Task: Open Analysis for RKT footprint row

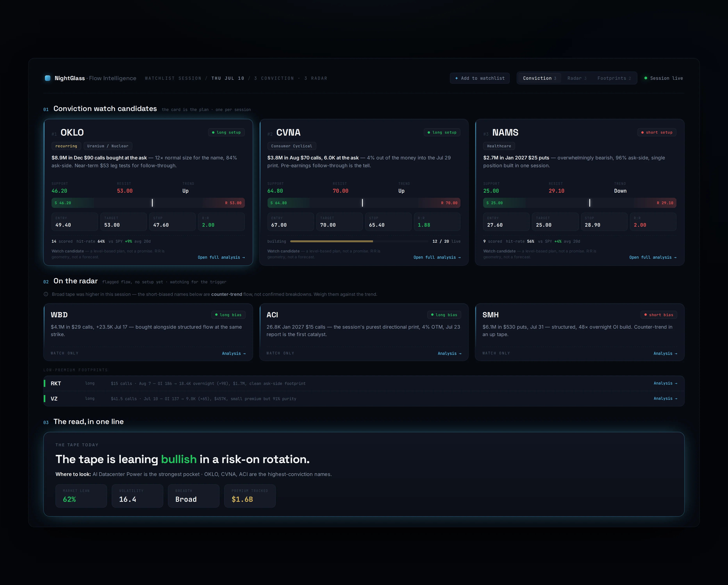Action: click(x=665, y=383)
